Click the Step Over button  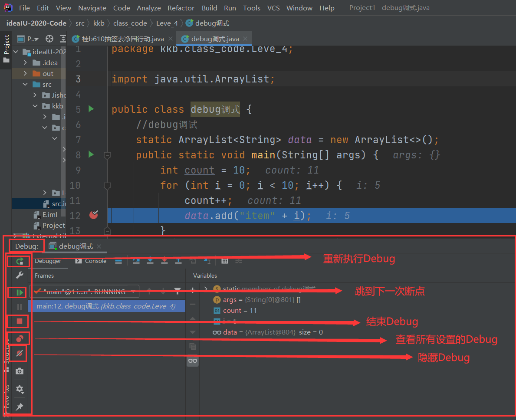(x=136, y=261)
